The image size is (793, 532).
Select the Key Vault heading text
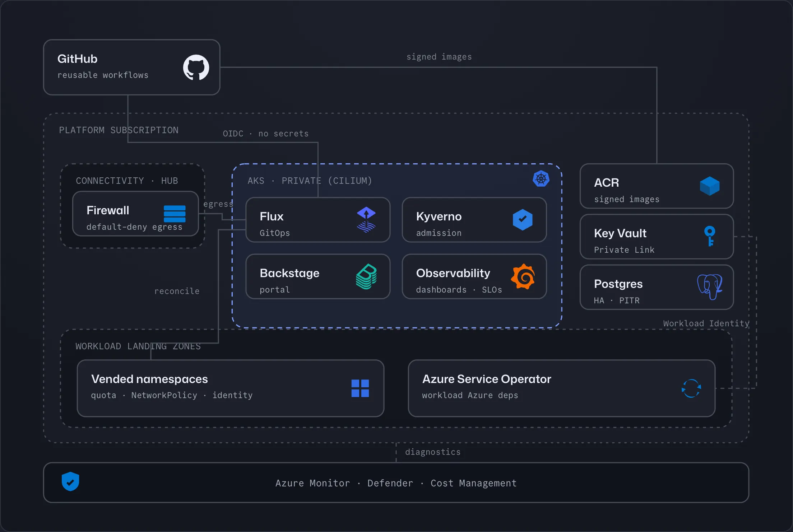pos(620,233)
